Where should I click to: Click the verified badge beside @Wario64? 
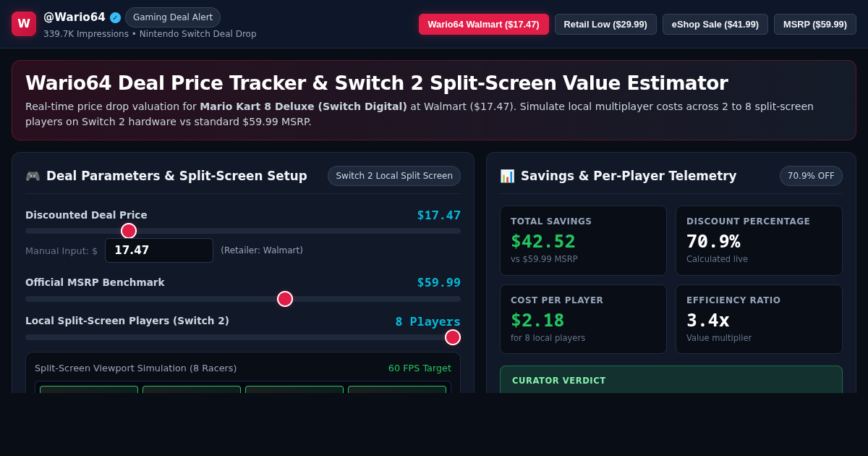click(116, 17)
